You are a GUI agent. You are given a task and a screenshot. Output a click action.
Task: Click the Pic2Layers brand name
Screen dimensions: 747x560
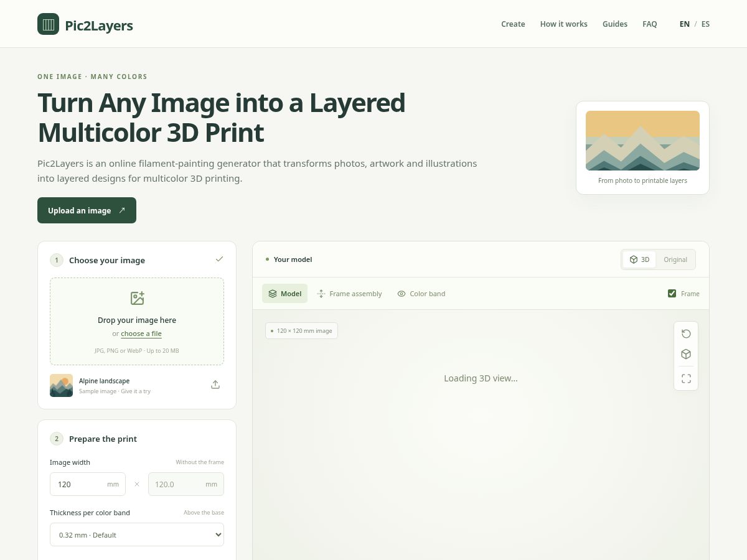(x=99, y=26)
